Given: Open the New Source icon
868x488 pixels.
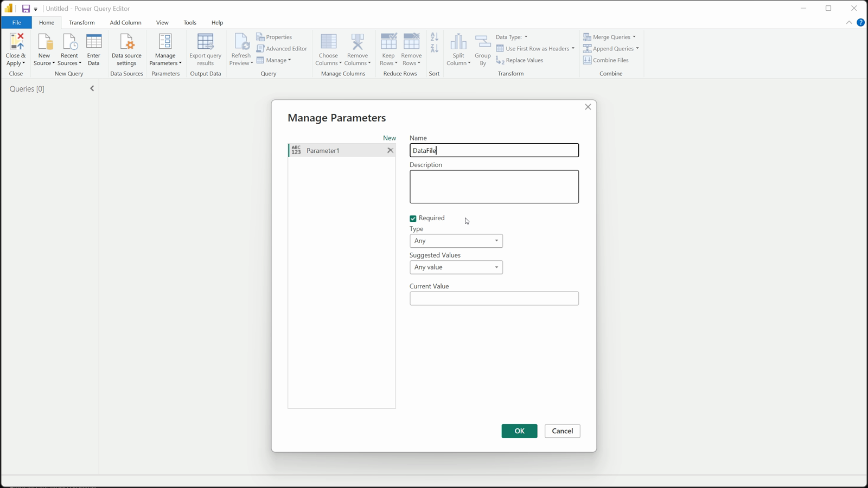Looking at the screenshot, I should coord(44,42).
